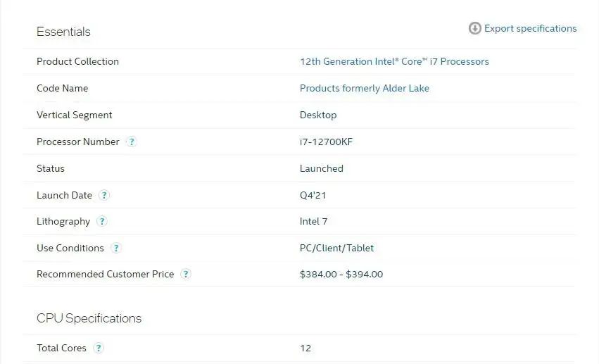Click the Recommended Customer Price help icon

[186, 274]
